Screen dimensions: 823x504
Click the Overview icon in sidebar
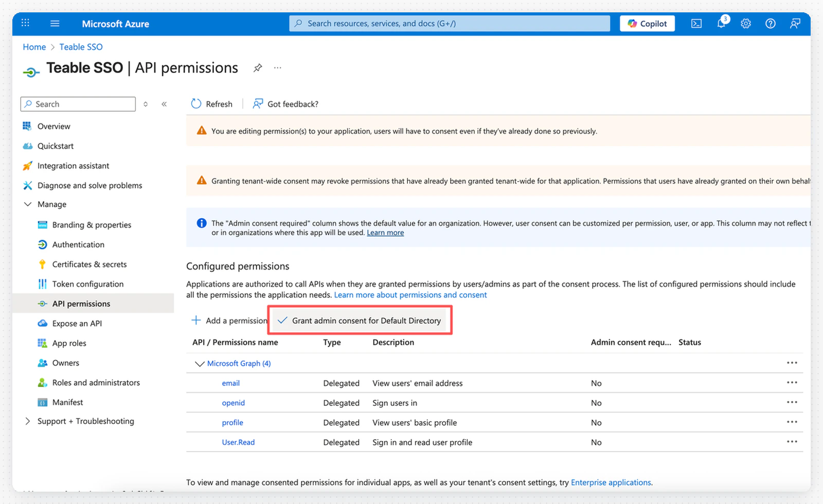[27, 126]
